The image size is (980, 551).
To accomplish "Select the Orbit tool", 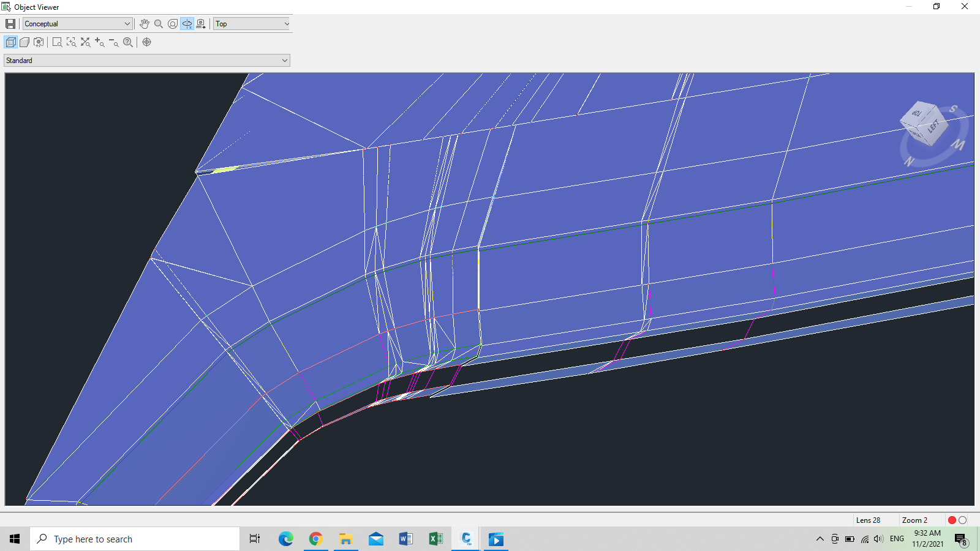I will 173,24.
